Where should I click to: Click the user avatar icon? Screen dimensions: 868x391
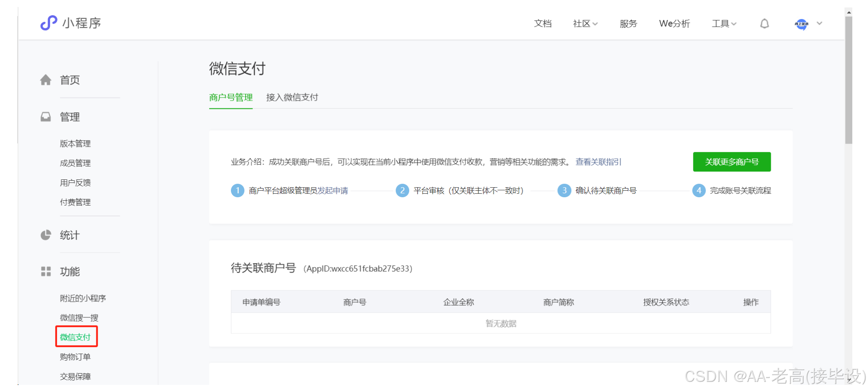click(x=801, y=24)
